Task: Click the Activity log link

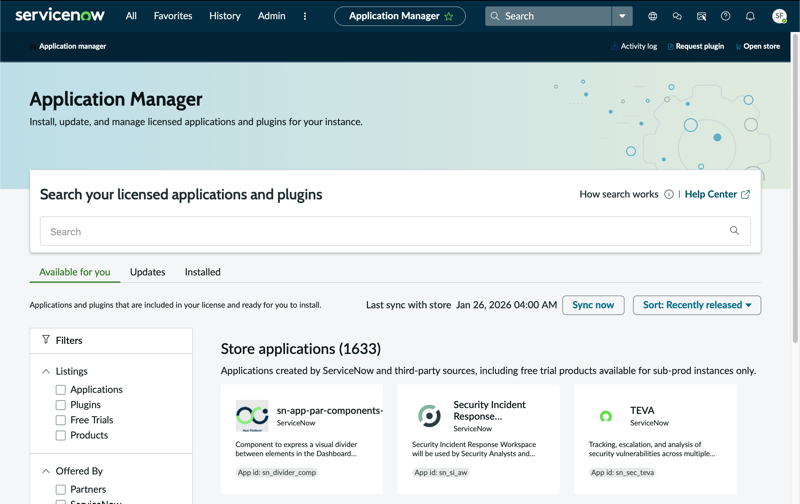Action: point(639,46)
